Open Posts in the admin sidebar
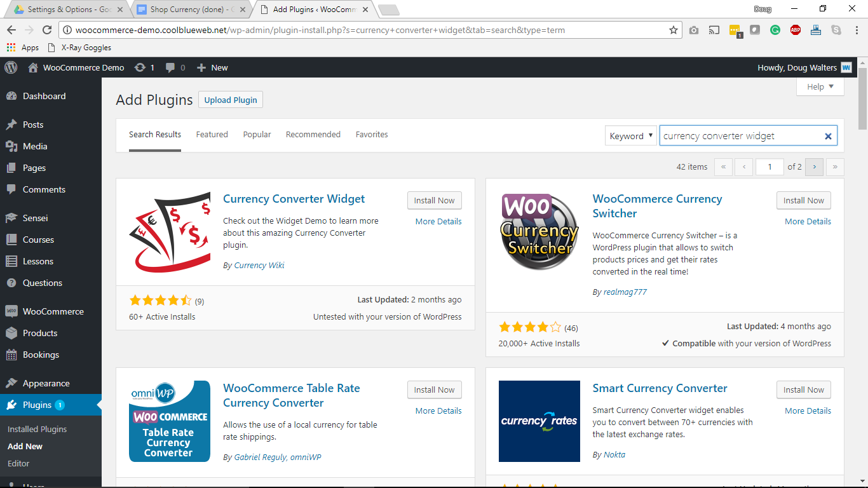This screenshot has height=488, width=868. pyautogui.click(x=33, y=125)
